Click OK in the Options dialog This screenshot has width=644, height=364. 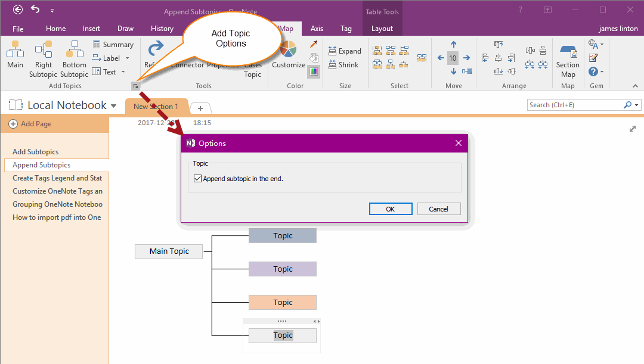click(391, 209)
